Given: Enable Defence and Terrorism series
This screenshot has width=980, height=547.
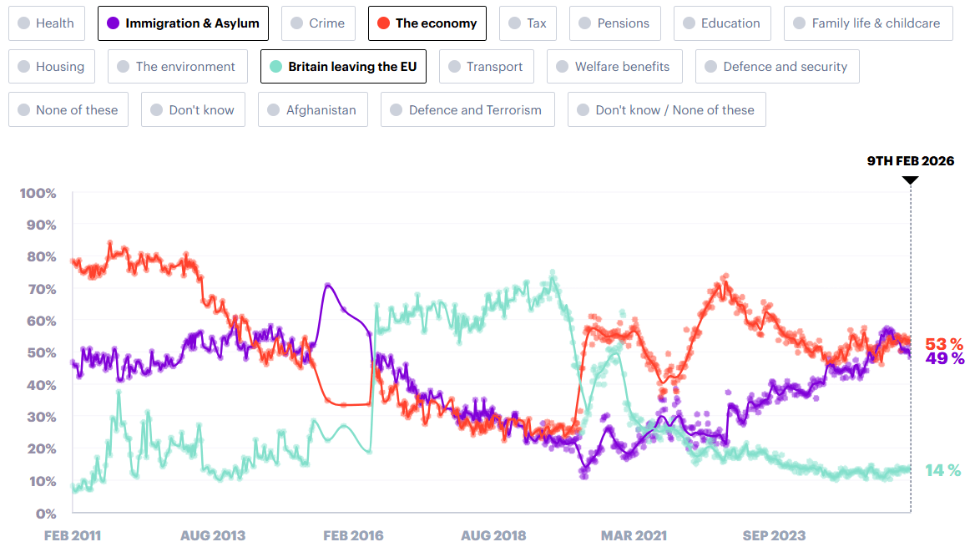Looking at the screenshot, I should pos(467,110).
